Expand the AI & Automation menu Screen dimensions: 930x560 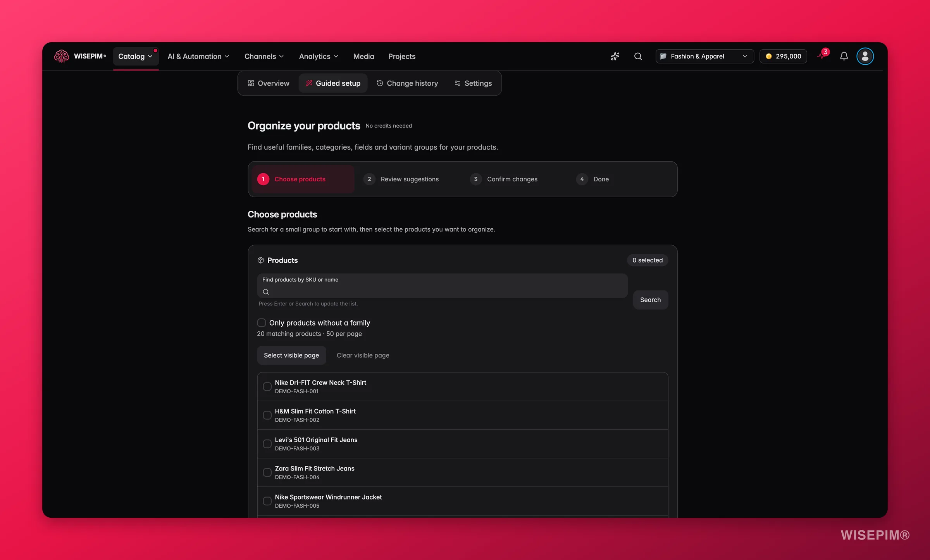[x=198, y=56]
